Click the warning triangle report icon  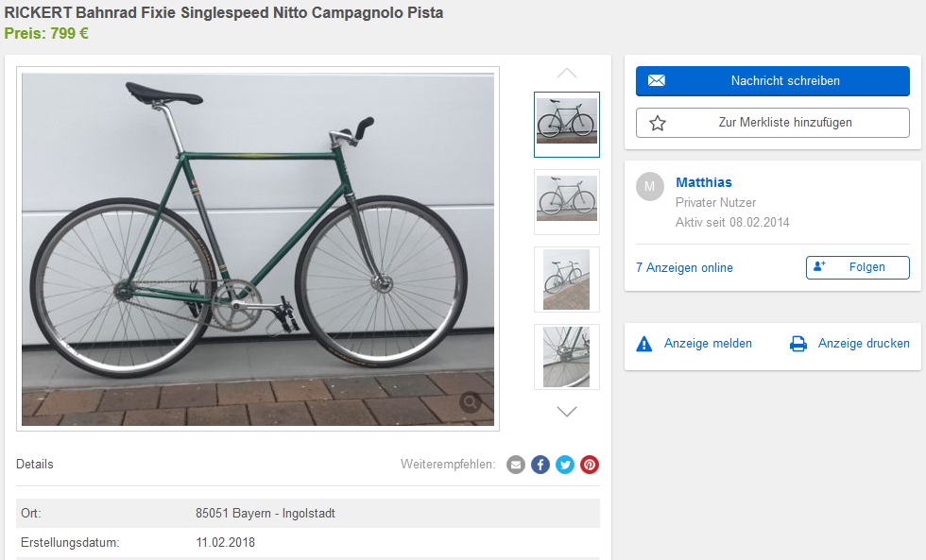pyautogui.click(x=644, y=344)
